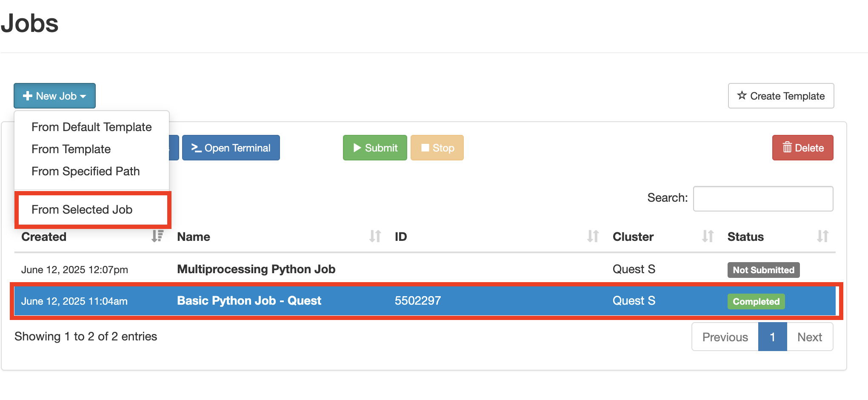Click the trash icon on the Delete button
868x400 pixels.
pos(787,148)
